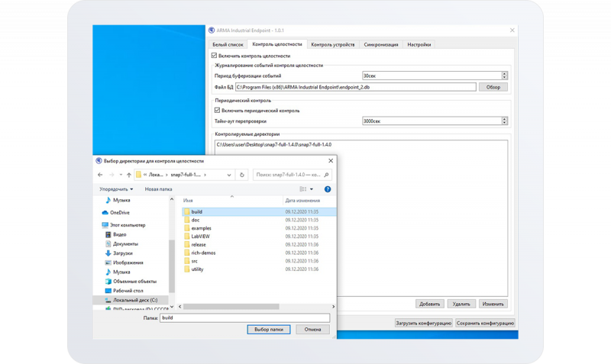
Task: Click the LabVIEW folder icon
Action: (x=186, y=237)
